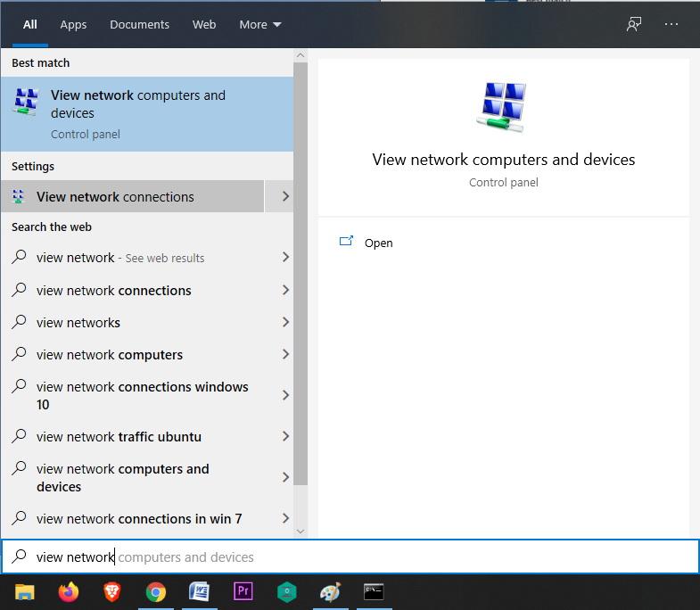This screenshot has width=700, height=610.
Task: Open File Explorer from the taskbar
Action: tap(25, 592)
